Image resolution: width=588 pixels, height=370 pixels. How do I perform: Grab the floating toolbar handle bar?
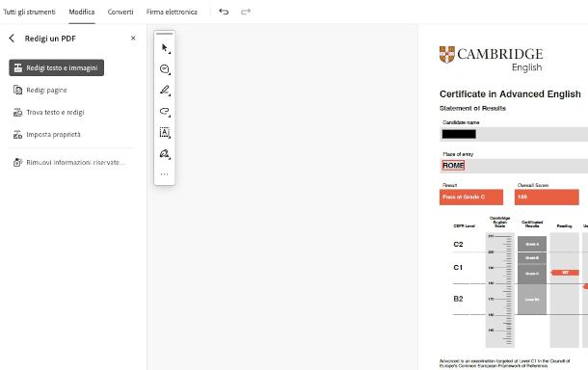click(164, 34)
